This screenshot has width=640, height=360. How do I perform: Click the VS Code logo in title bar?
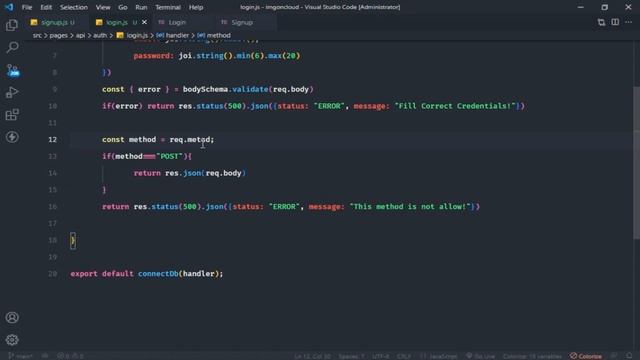9,7
